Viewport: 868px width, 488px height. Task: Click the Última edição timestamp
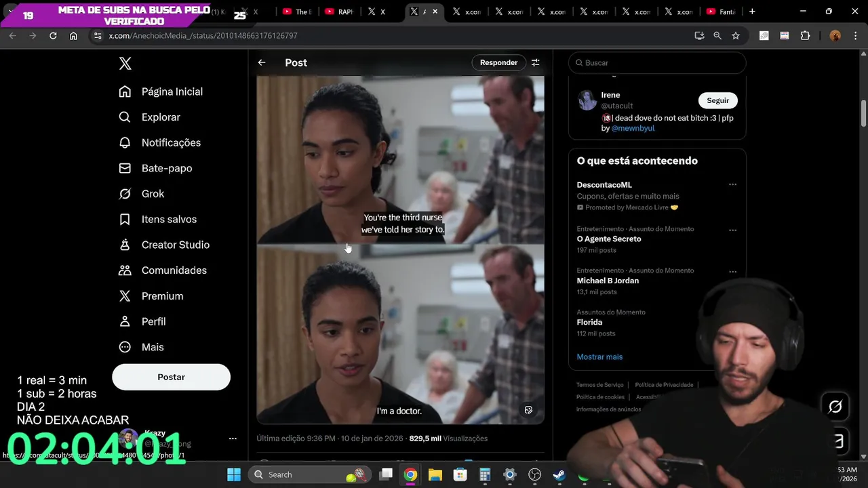click(x=328, y=439)
